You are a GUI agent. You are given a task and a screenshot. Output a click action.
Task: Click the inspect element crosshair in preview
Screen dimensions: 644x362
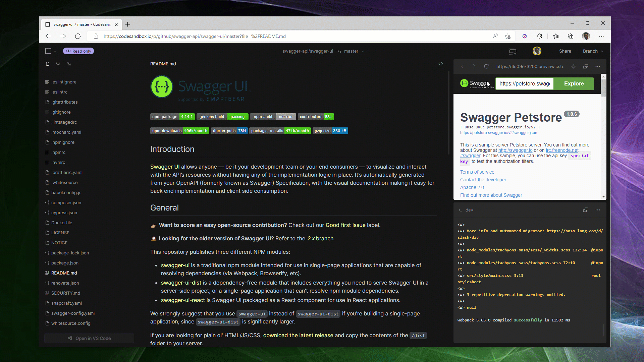(x=574, y=66)
